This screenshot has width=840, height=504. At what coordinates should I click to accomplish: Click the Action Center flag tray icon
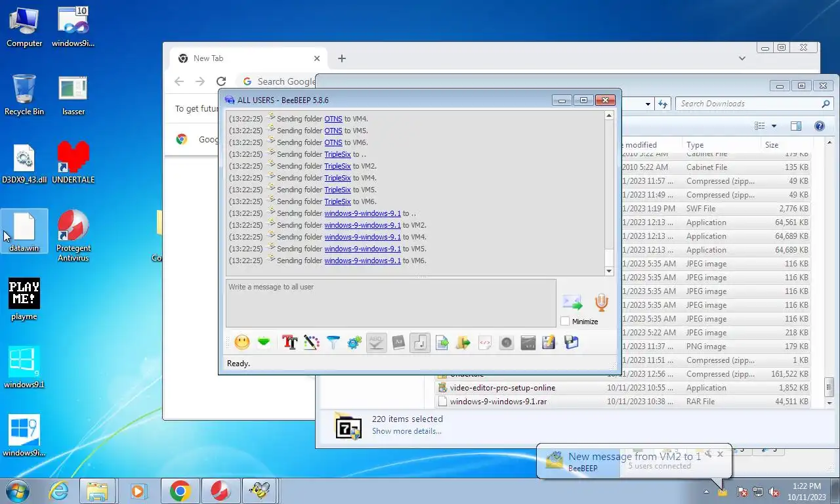(x=742, y=492)
